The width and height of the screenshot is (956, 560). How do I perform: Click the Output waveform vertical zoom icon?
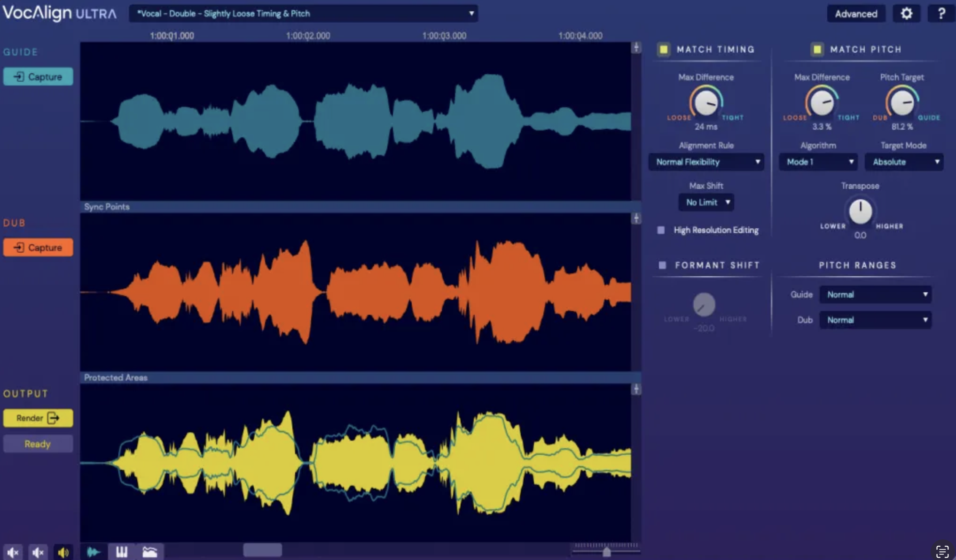(x=636, y=389)
